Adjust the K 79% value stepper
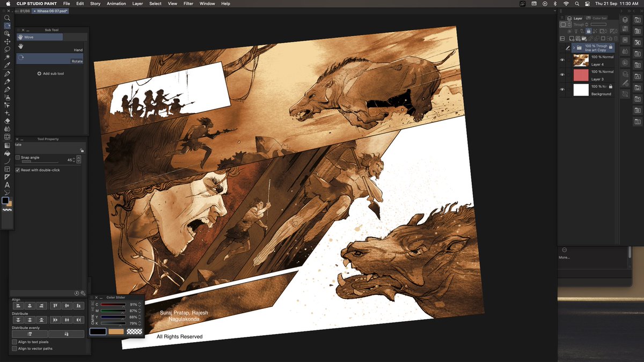Viewport: 644px width, 362px height. tap(140, 323)
